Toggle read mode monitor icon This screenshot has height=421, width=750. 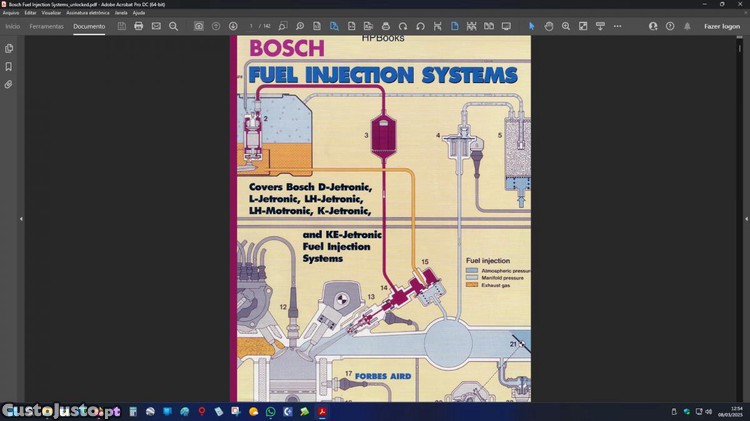pos(506,26)
